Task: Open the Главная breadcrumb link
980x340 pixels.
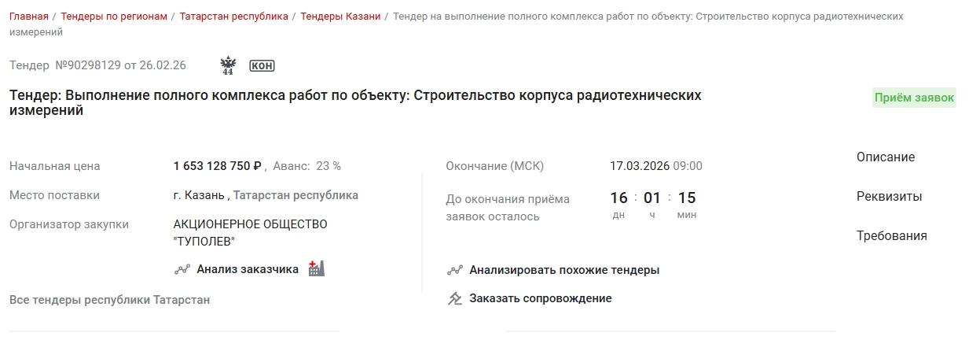Action: tap(29, 16)
